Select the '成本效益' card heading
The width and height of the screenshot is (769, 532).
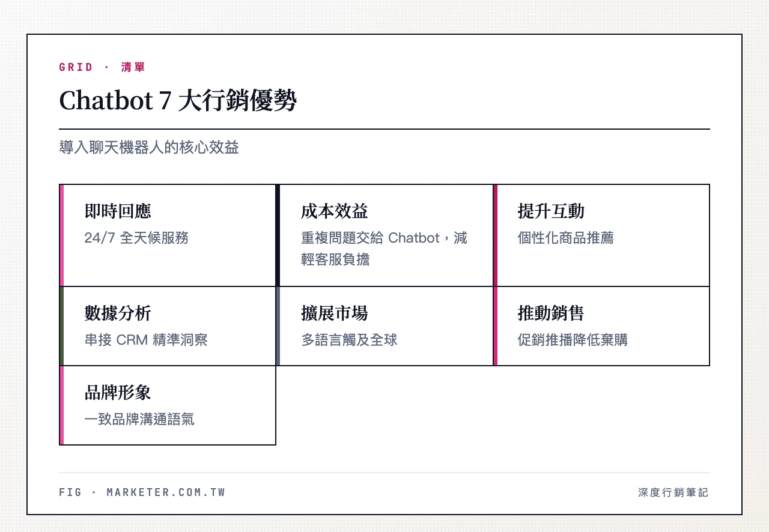(x=334, y=211)
